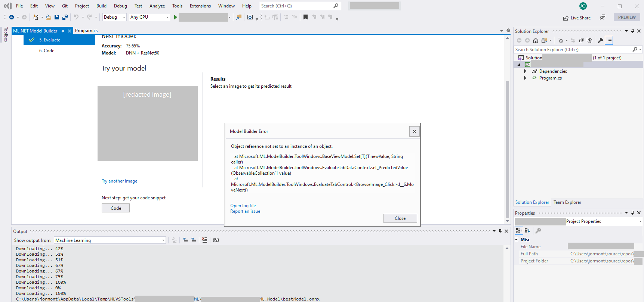The image size is (644, 302).
Task: Click the Open File folder icon
Action: click(48, 17)
